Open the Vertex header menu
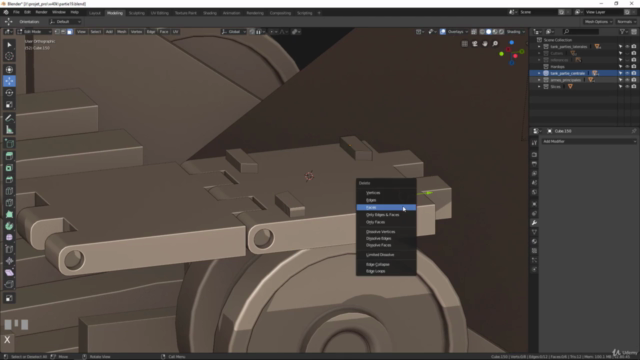This screenshot has height=360, width=640. tap(136, 32)
